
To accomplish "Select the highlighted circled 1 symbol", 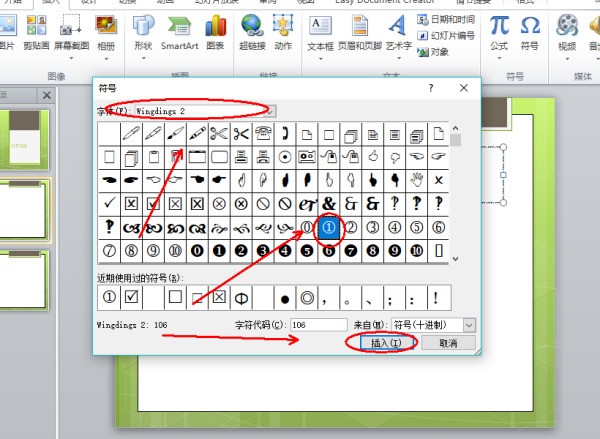I will pyautogui.click(x=329, y=228).
